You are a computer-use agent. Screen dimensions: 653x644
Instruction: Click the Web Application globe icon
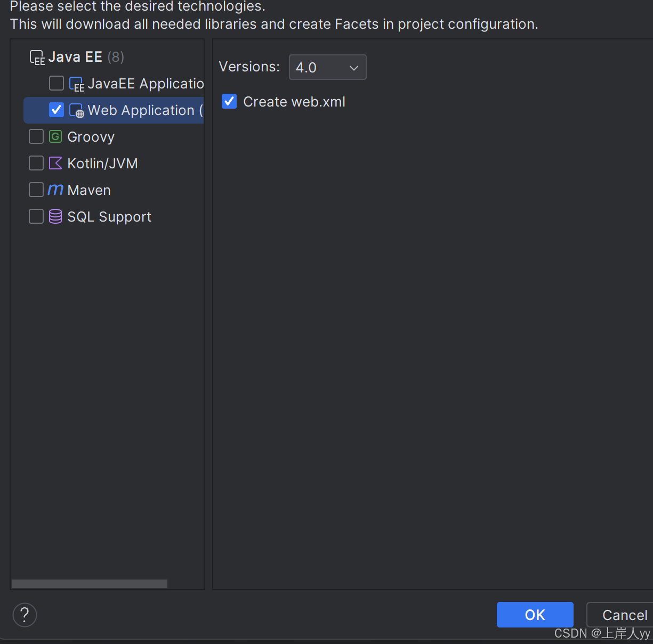tap(77, 110)
